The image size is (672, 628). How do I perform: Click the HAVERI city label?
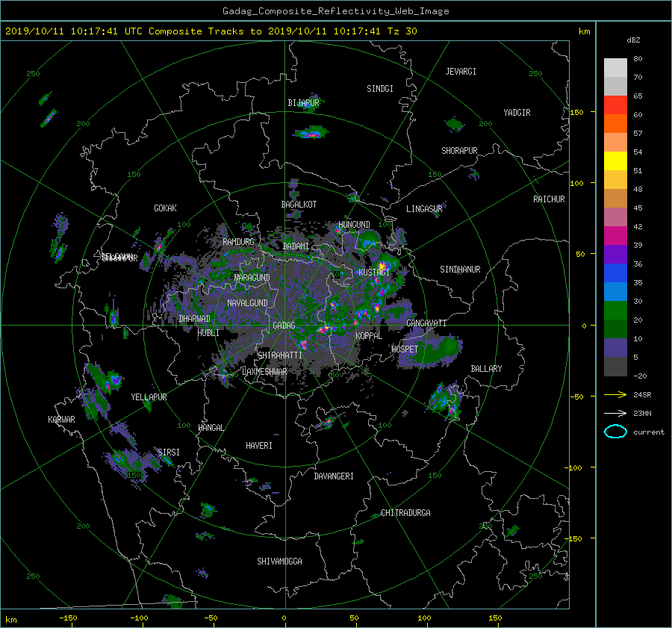tap(259, 446)
